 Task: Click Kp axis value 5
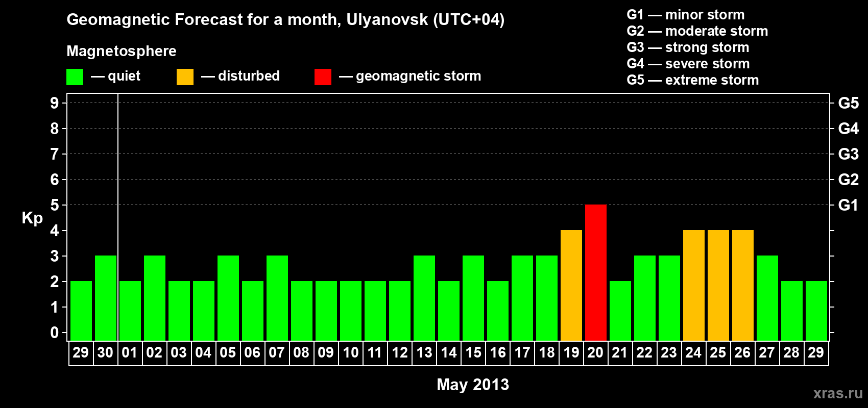(55, 205)
